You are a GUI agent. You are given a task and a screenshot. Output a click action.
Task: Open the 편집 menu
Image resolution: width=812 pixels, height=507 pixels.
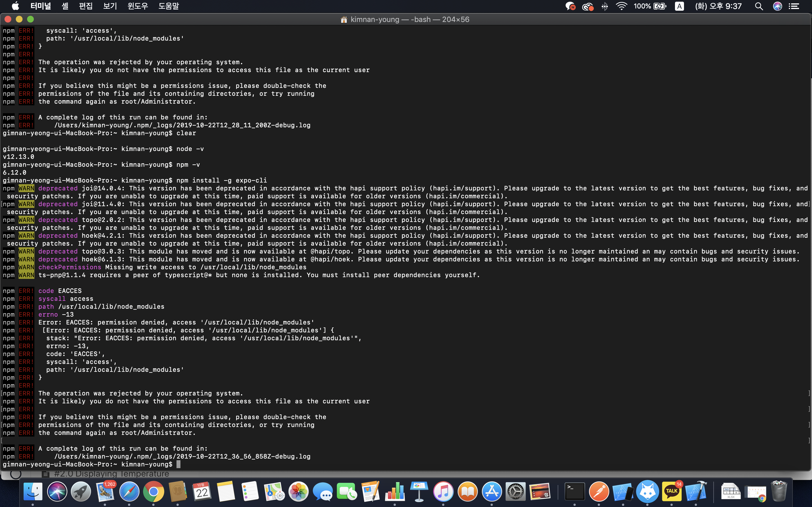coord(85,6)
